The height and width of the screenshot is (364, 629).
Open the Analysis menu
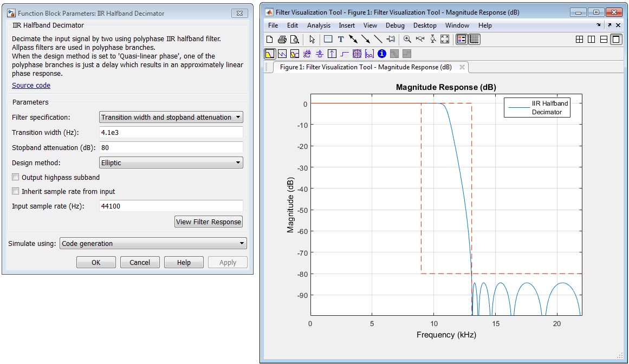pos(319,25)
